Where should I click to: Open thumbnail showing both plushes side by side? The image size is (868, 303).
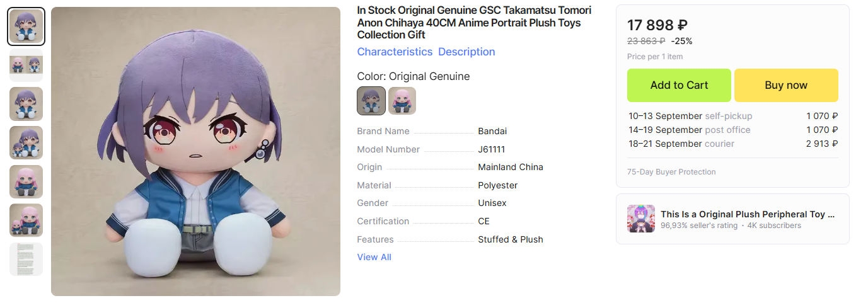[x=26, y=66]
